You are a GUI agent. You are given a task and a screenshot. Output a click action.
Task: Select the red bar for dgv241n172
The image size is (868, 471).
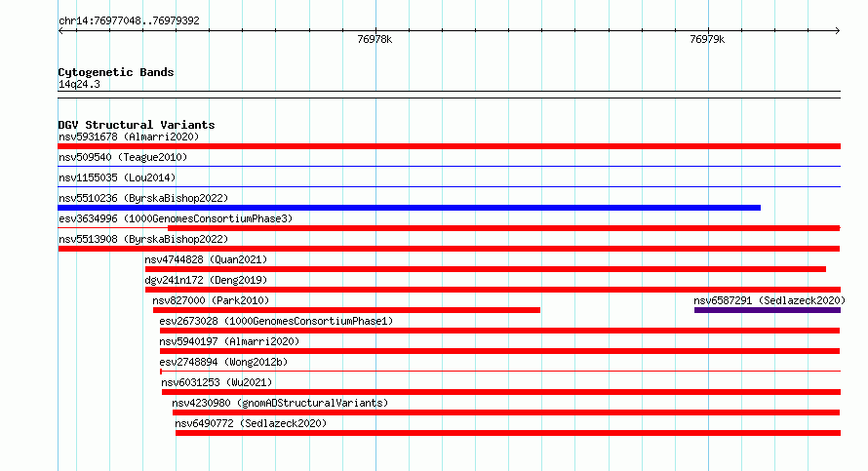(493, 290)
